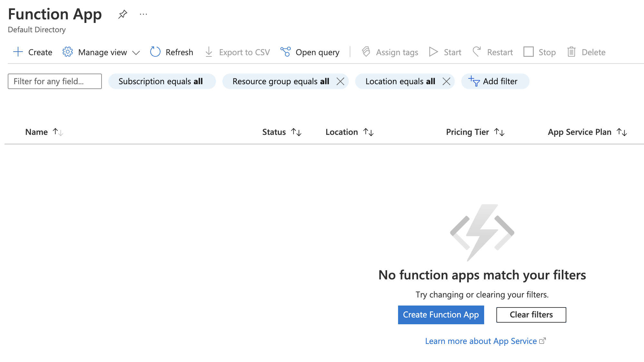Click the Delete trash icon
The image size is (644, 362).
(571, 52)
